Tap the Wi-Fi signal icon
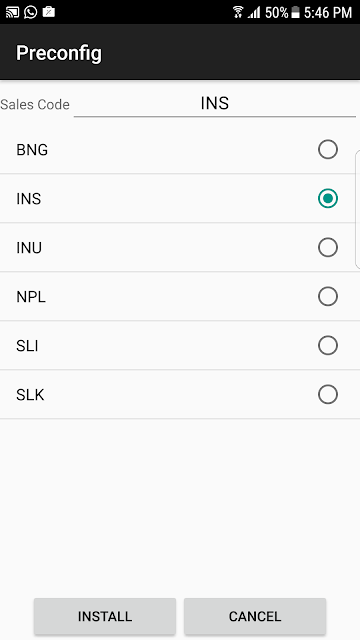360x640 pixels. point(238,12)
